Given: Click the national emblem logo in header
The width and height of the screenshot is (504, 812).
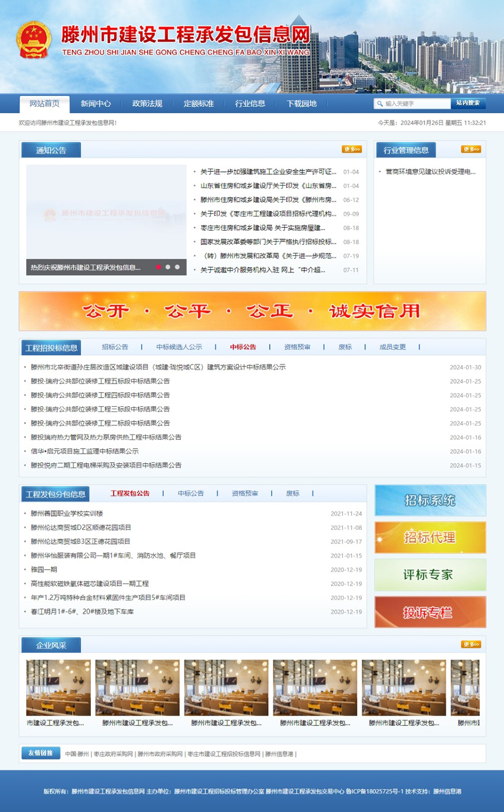Looking at the screenshot, I should tap(34, 40).
